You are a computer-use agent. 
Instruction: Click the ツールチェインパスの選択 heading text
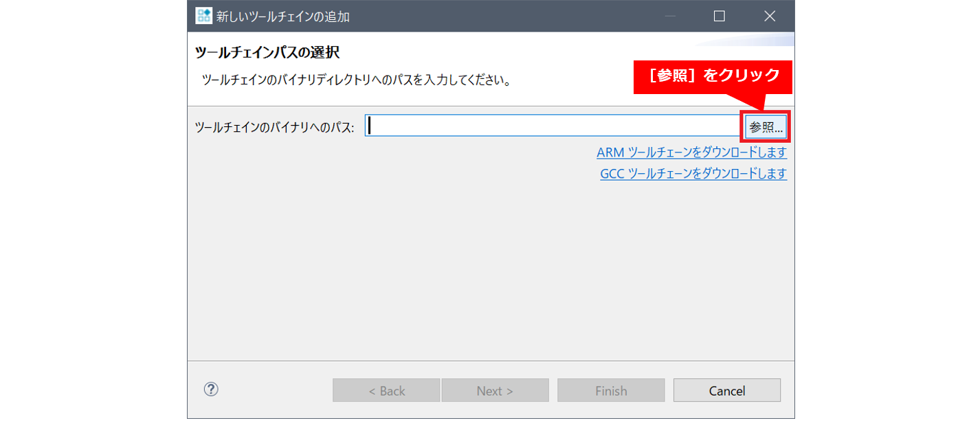tap(267, 52)
